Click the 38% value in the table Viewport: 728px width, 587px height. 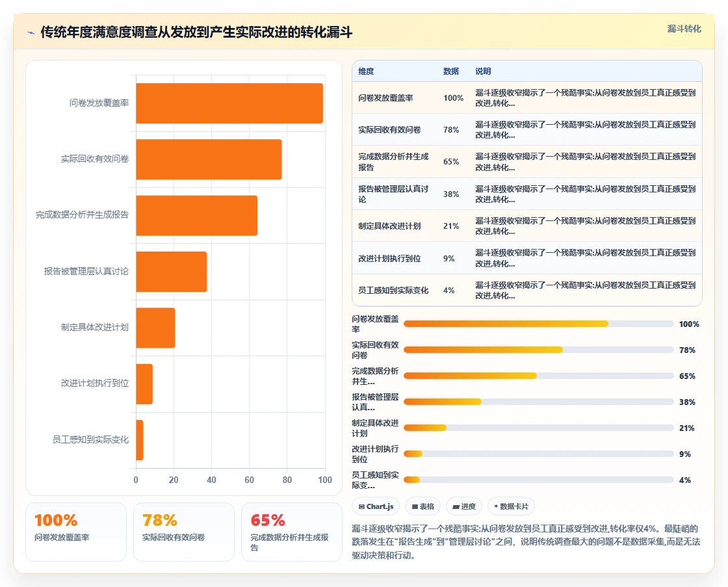[x=451, y=194]
